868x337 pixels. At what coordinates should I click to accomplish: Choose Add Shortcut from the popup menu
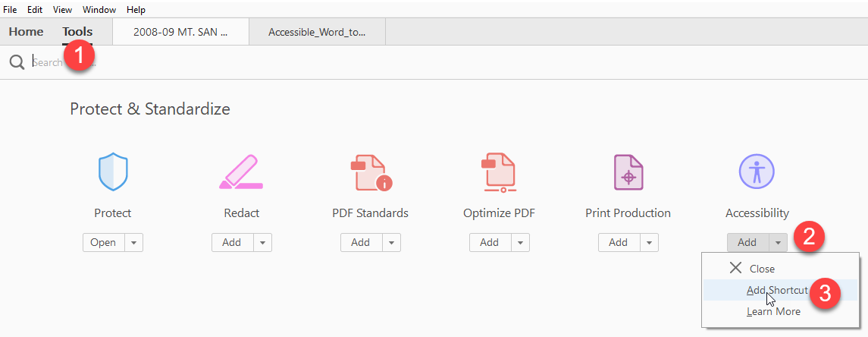[x=776, y=290]
